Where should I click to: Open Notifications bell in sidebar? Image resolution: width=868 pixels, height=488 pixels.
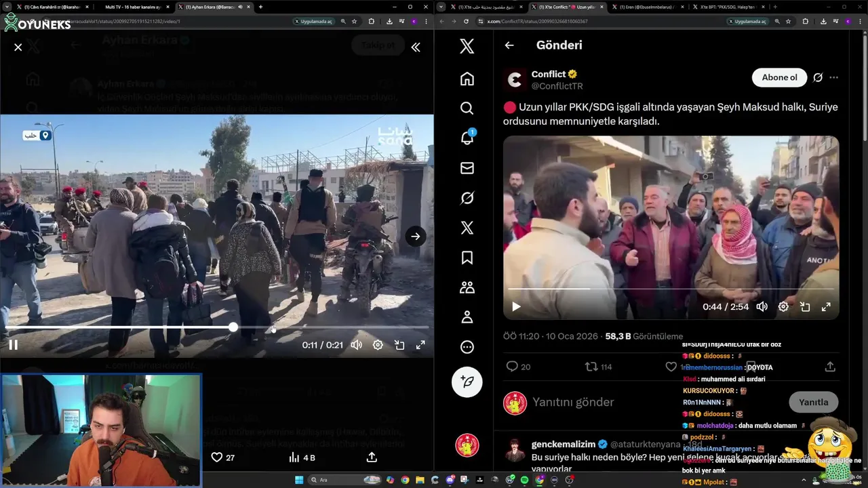click(x=467, y=138)
